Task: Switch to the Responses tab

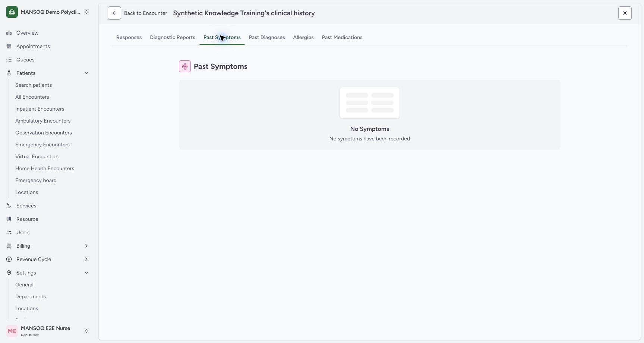Action: click(129, 37)
